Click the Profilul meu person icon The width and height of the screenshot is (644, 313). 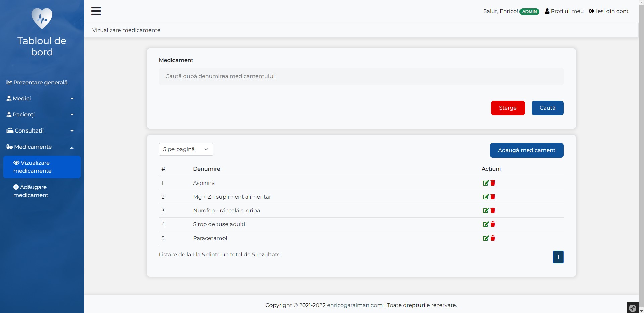coord(547,11)
